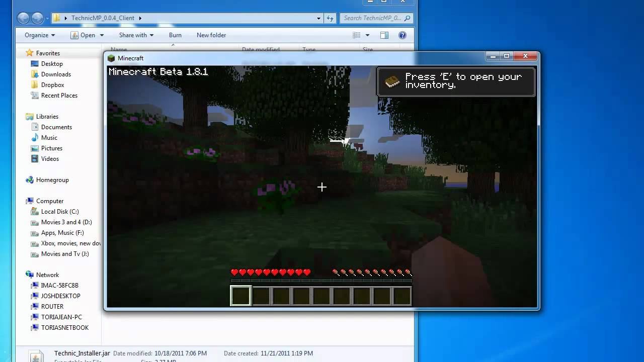
Task: Open the Share with menu
Action: [136, 35]
